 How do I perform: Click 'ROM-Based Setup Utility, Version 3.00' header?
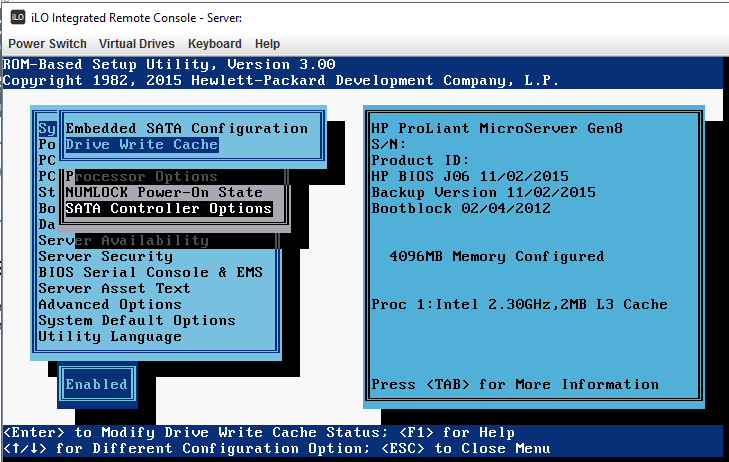(169, 64)
